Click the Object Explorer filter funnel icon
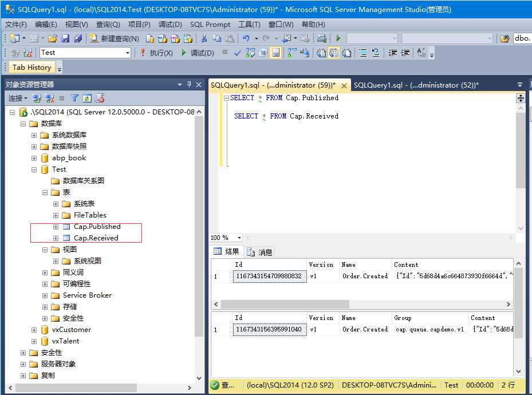Image resolution: width=532 pixels, height=395 pixels. (x=74, y=98)
